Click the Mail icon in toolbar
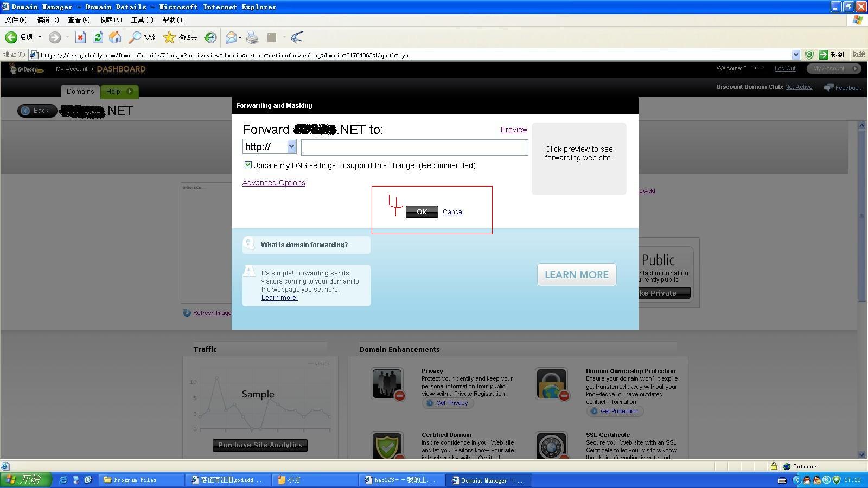Screen dimensions: 868x488 click(231, 37)
